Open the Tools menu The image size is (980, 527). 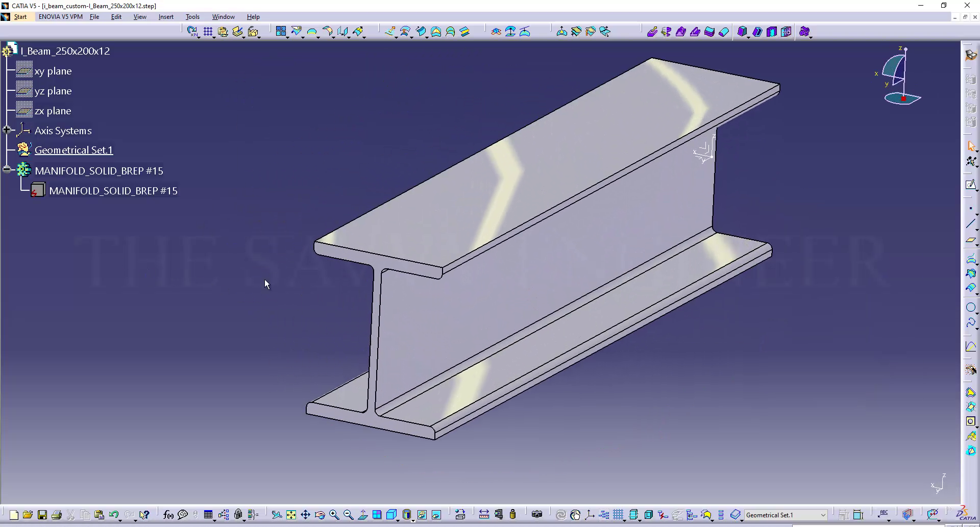pos(192,17)
